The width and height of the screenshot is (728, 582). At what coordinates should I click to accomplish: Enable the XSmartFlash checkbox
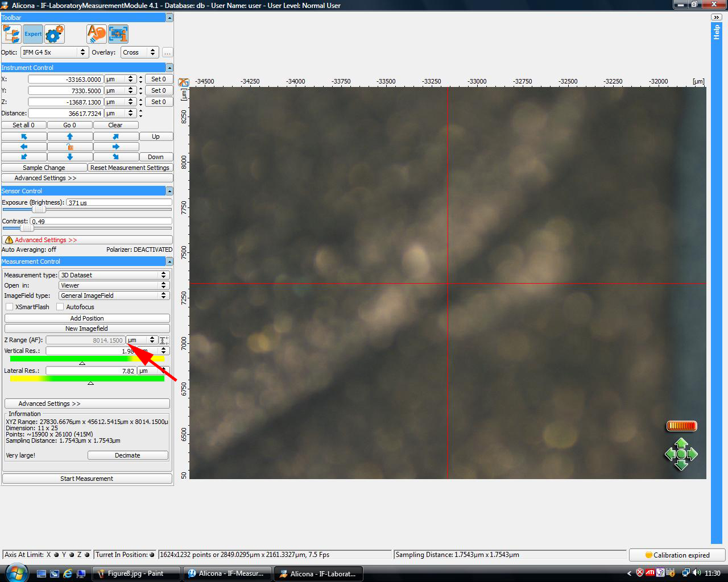point(10,307)
